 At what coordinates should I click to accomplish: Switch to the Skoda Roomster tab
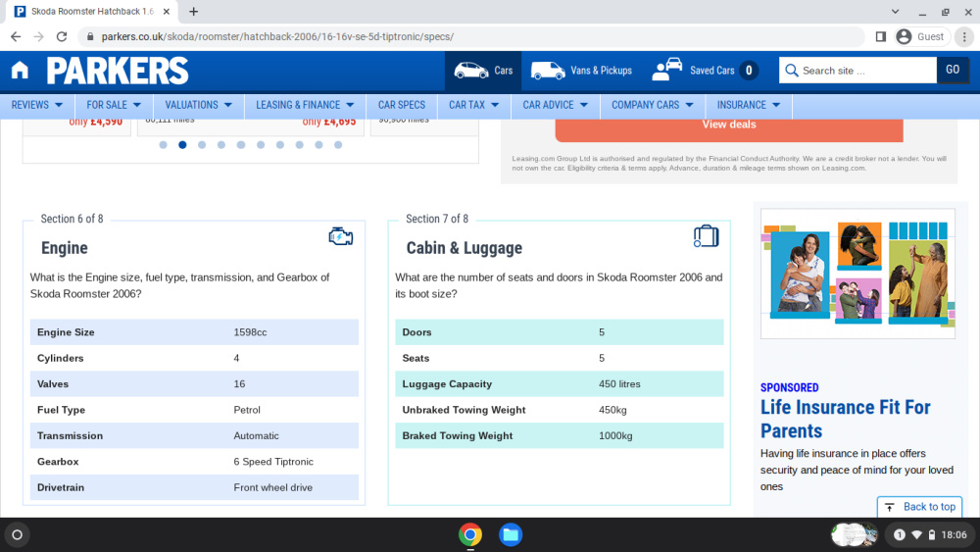92,11
